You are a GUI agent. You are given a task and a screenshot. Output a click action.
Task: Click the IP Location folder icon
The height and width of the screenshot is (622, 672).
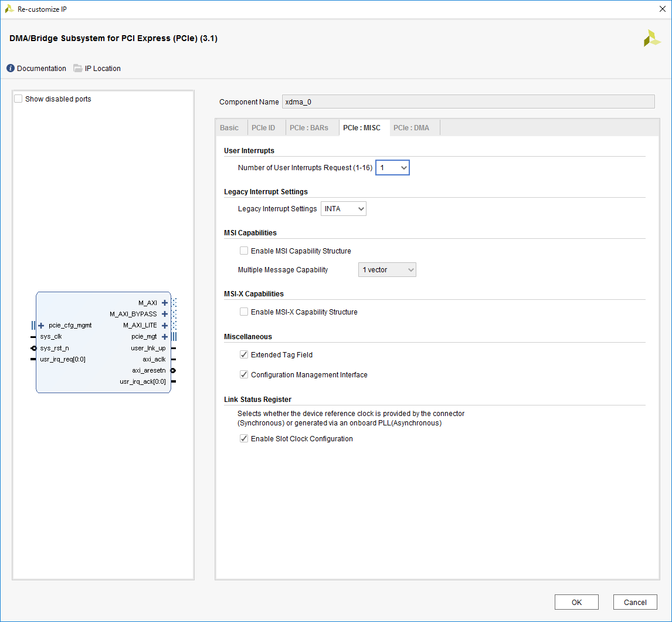[78, 69]
